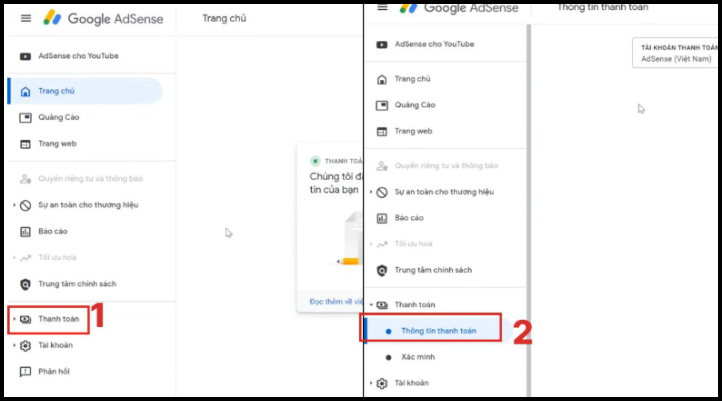
Task: Open hamburger menu in left AdSense window
Action: [26, 18]
